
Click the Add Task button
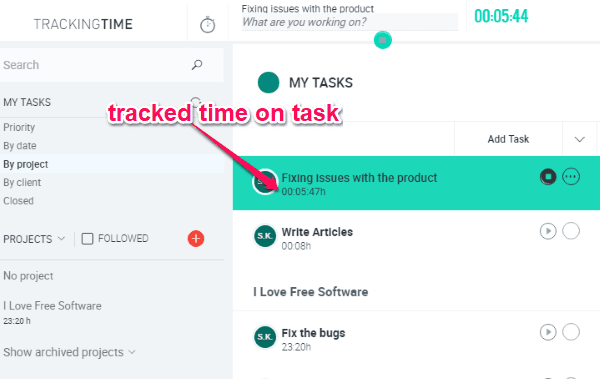click(x=508, y=139)
